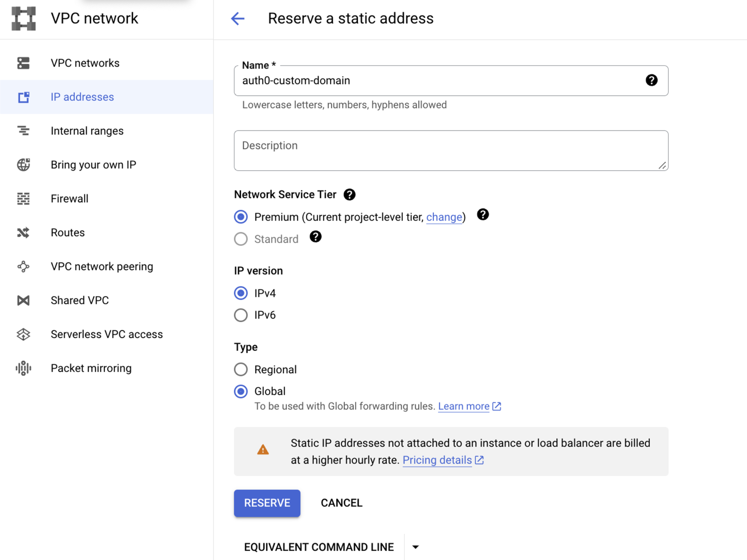This screenshot has height=560, width=747.
Task: Select the Standard tier radio button
Action: point(241,239)
